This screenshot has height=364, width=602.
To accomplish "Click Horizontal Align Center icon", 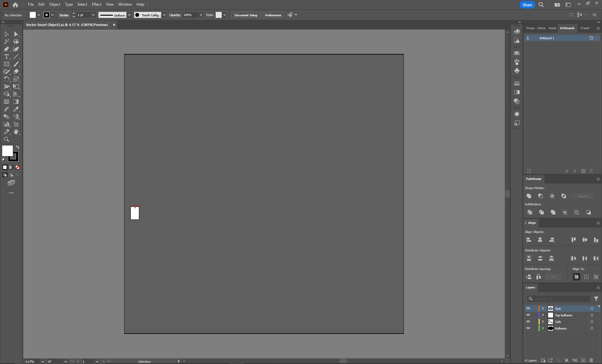I will tap(540, 240).
